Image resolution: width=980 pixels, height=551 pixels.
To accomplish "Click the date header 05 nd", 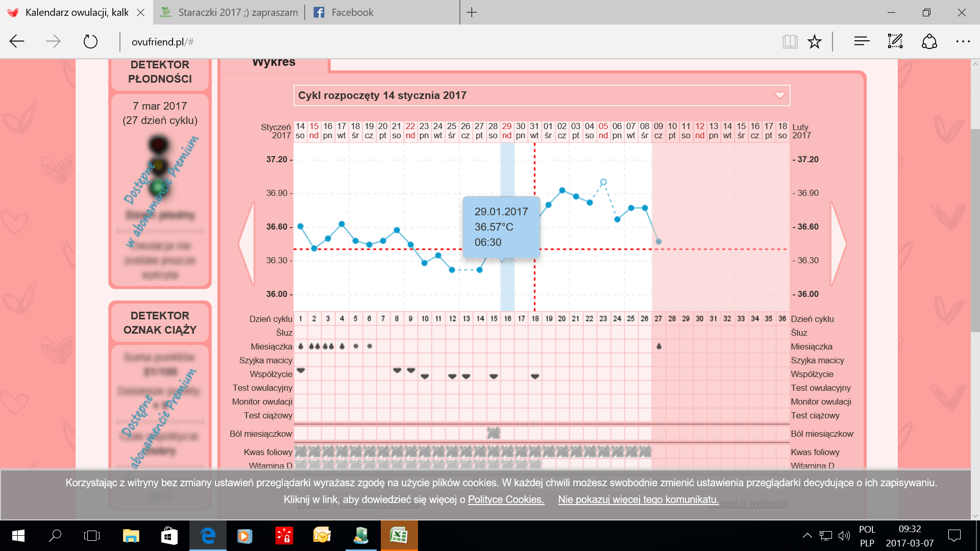I will click(603, 131).
